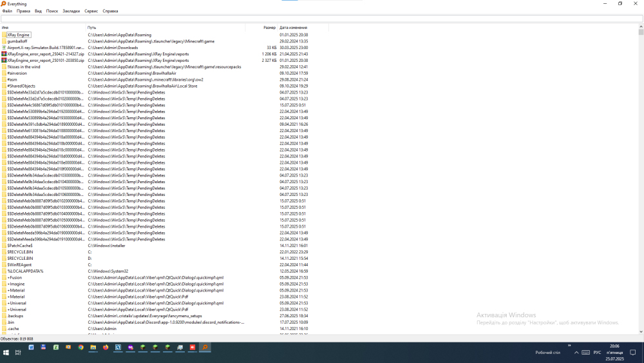644x363 pixels.
Task: Click the Everything magnifier icon on the taskbar
Action: pyautogui.click(x=205, y=348)
